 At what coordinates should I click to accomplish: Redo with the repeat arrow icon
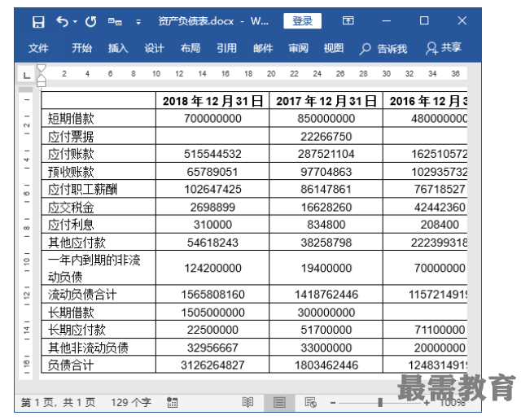pos(90,22)
